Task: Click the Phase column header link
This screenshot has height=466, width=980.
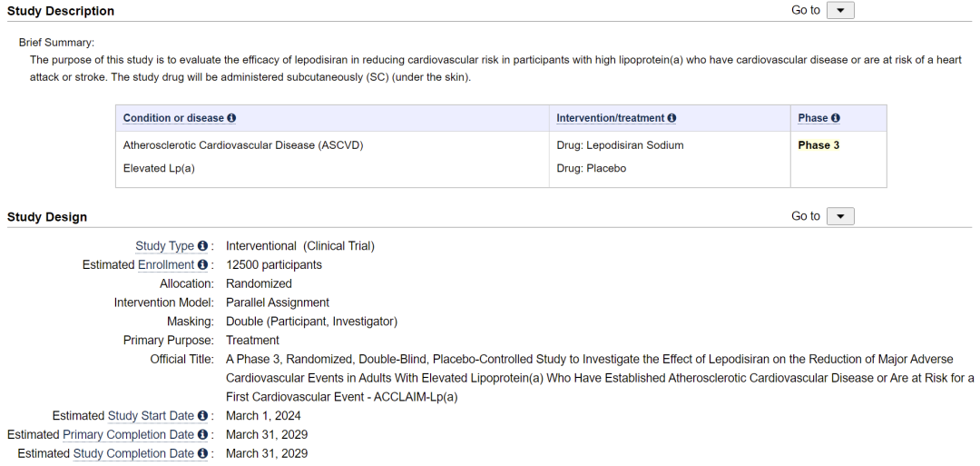Action: coord(813,118)
